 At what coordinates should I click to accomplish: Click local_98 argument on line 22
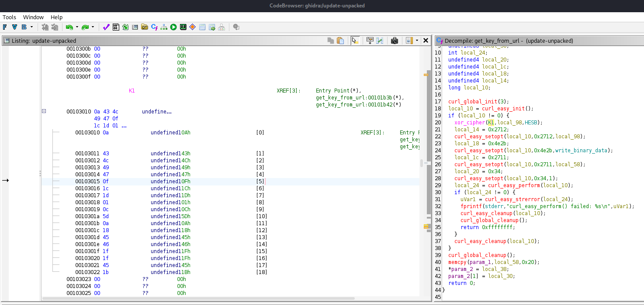point(567,137)
